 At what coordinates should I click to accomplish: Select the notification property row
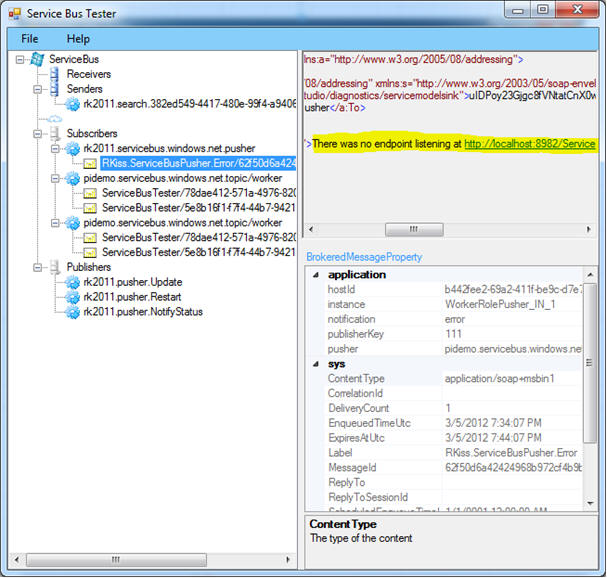453,319
